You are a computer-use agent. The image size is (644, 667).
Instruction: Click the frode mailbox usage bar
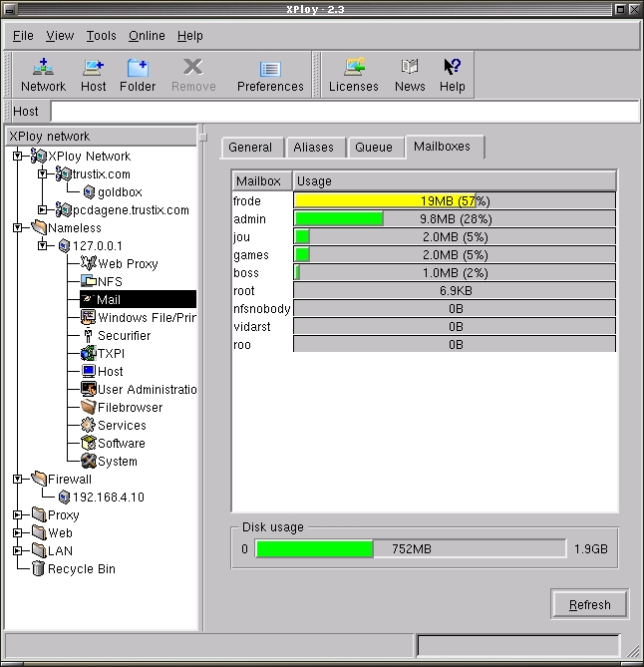455,201
